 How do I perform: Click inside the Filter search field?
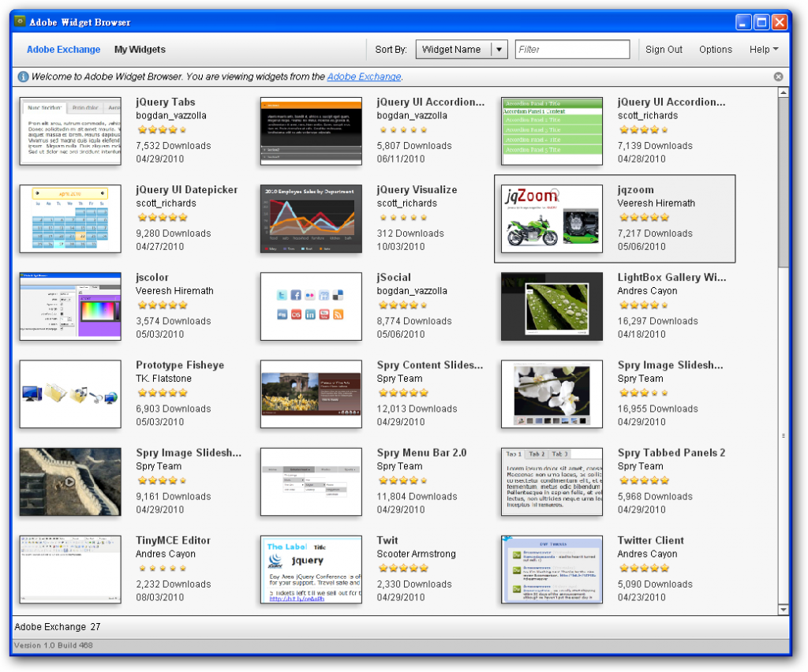click(572, 49)
